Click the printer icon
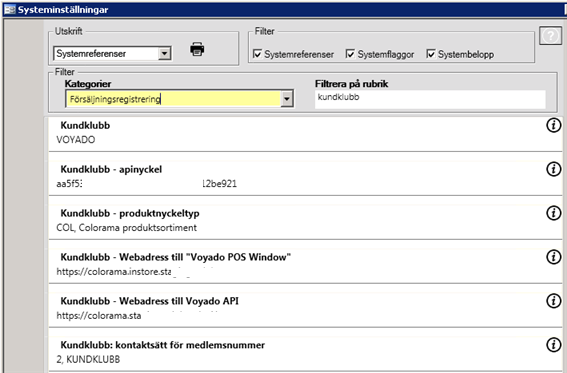 pos(197,49)
